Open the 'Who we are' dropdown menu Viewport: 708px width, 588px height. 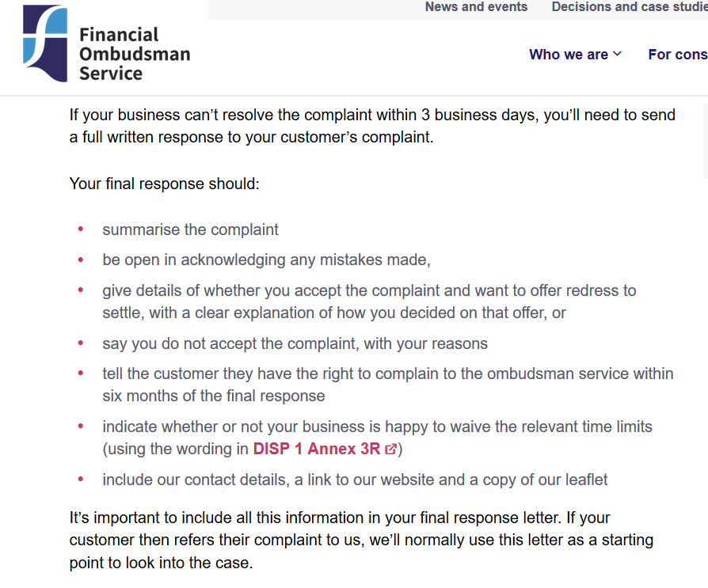(575, 54)
